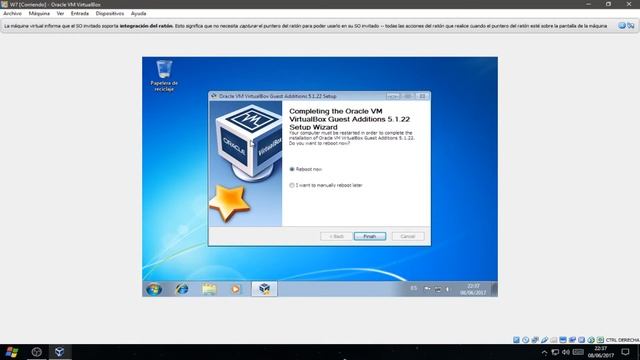
Task: Open the guest Windows 7 Start orb
Action: coord(154,289)
